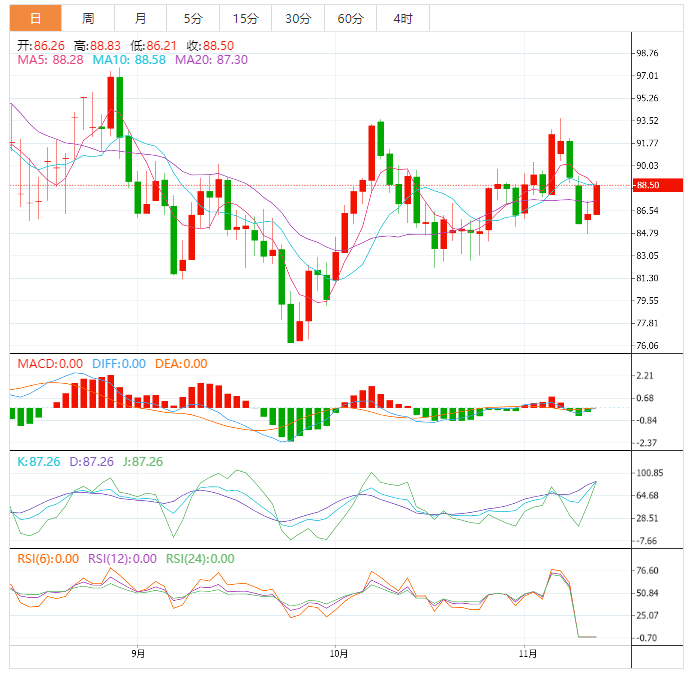Click the 76.60 RSI axis label

point(647,570)
